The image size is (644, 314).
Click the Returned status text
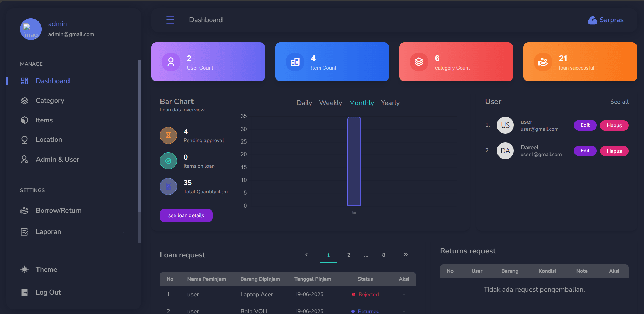coord(369,311)
